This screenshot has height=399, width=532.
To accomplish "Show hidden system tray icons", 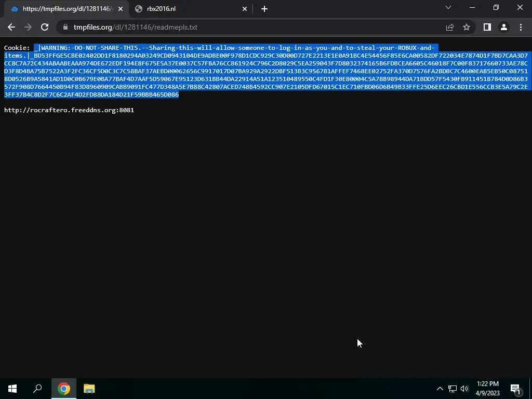I will coord(440,389).
